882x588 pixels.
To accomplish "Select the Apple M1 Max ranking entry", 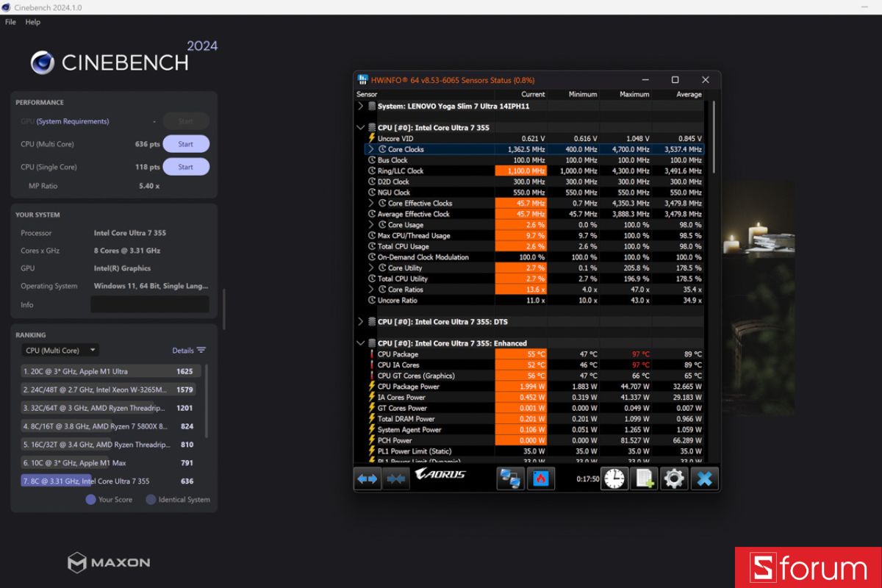I will pos(110,463).
